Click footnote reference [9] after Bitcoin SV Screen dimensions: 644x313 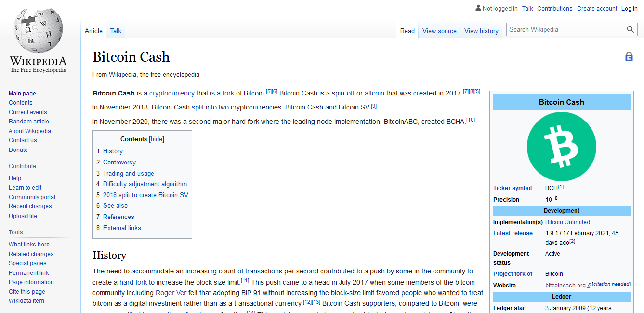[x=374, y=106]
